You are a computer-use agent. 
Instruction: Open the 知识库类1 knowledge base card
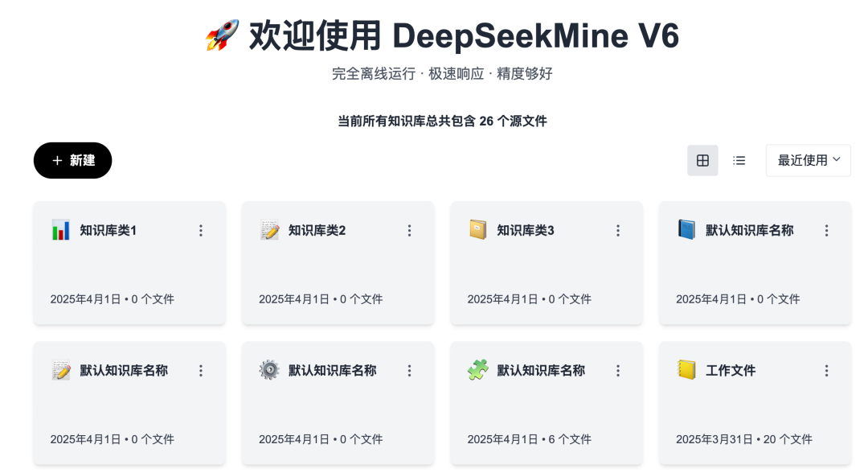coord(108,231)
